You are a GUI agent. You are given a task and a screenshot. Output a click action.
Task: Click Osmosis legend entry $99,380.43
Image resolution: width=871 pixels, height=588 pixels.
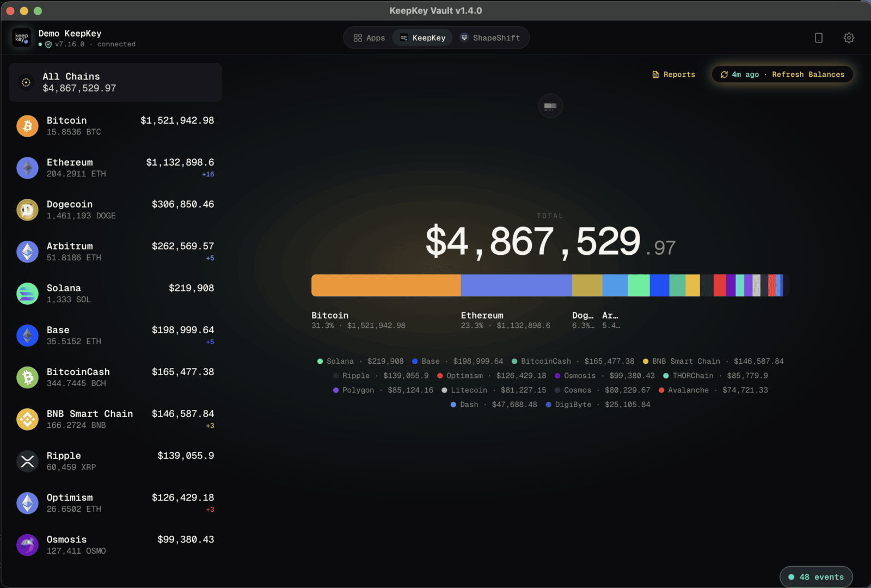click(x=605, y=376)
